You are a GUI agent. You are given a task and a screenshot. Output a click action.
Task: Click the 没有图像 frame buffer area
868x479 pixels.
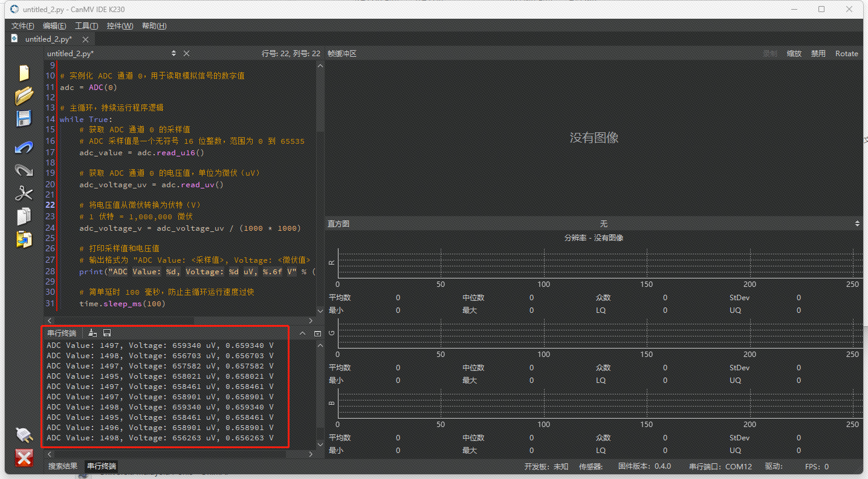[x=594, y=138]
